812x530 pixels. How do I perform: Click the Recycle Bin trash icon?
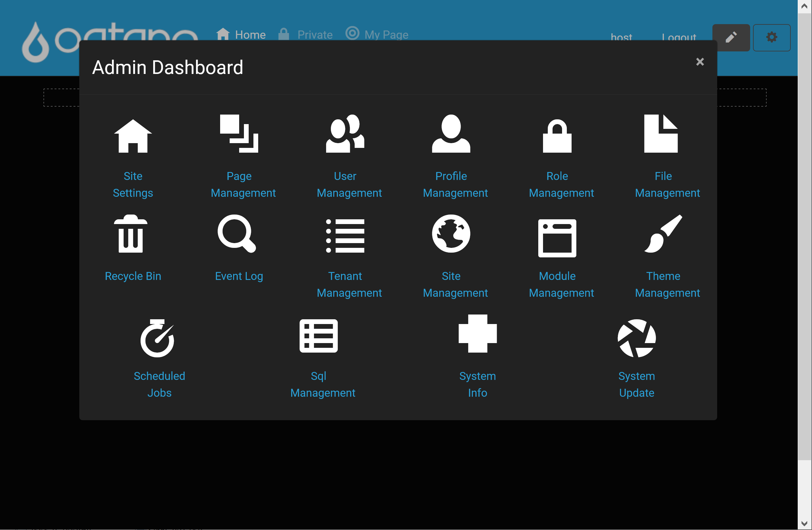pyautogui.click(x=130, y=234)
